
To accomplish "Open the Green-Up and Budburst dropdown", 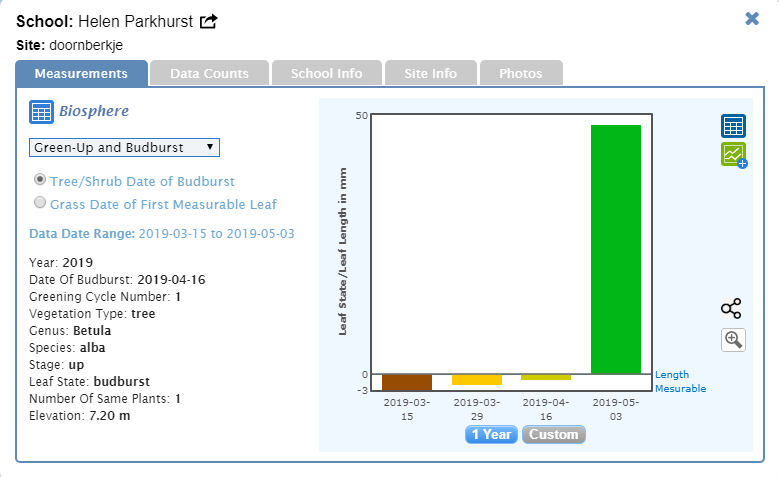I will [124, 147].
